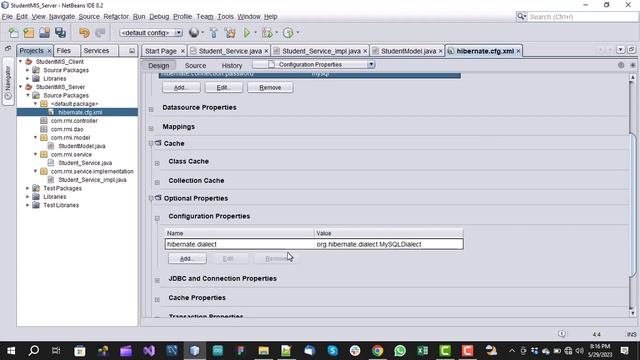The height and width of the screenshot is (360, 640).
Task: Expand the Datasource Properties section
Action: [x=151, y=109]
